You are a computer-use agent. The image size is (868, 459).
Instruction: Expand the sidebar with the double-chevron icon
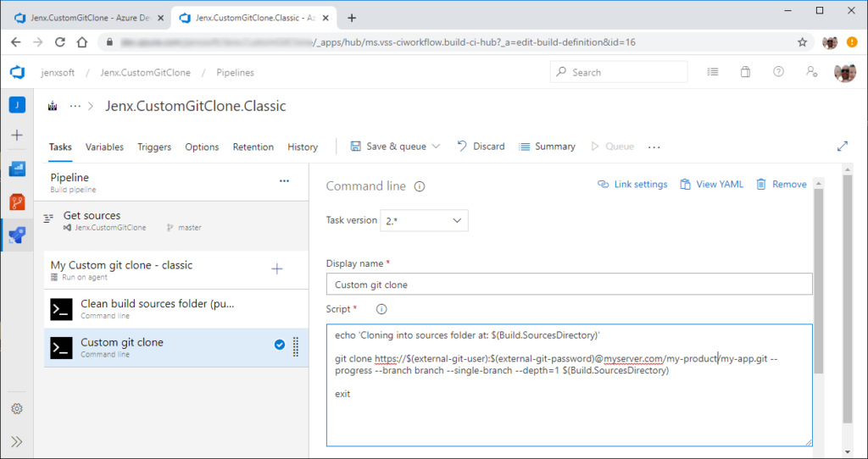17,441
